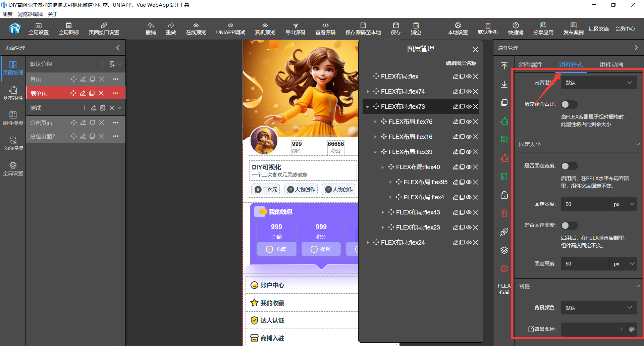Expand layer FLEX布局:flex74 tree node
The width and height of the screenshot is (644, 346).
tap(368, 92)
